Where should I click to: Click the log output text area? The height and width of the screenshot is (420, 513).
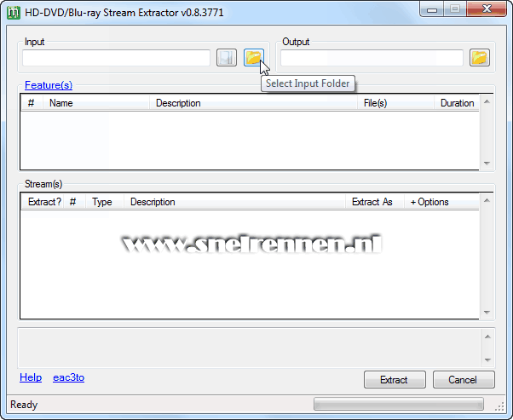(x=250, y=348)
